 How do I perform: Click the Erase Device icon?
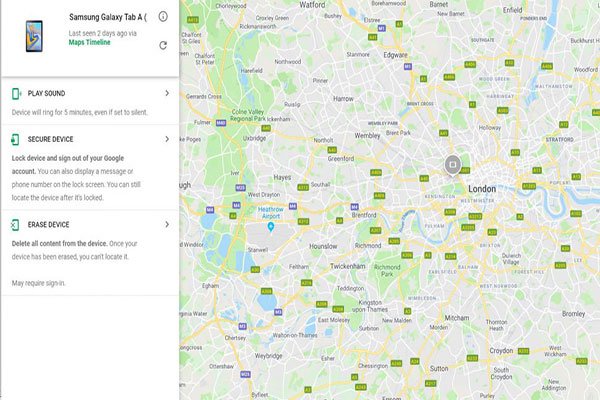[x=15, y=225]
